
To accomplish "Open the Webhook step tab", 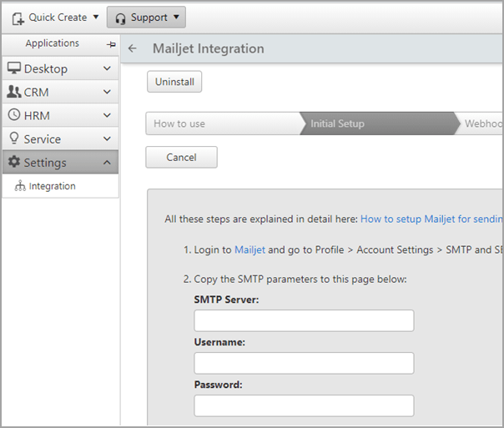I will click(481, 123).
